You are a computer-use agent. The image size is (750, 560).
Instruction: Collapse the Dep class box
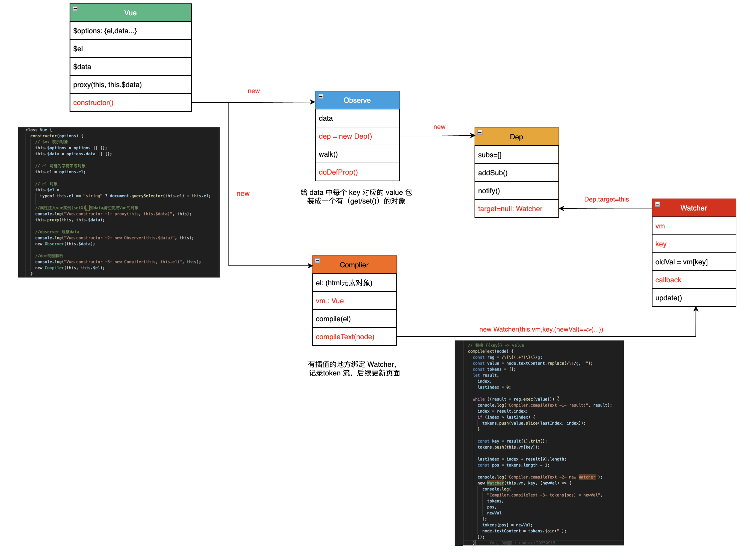pyautogui.click(x=480, y=132)
